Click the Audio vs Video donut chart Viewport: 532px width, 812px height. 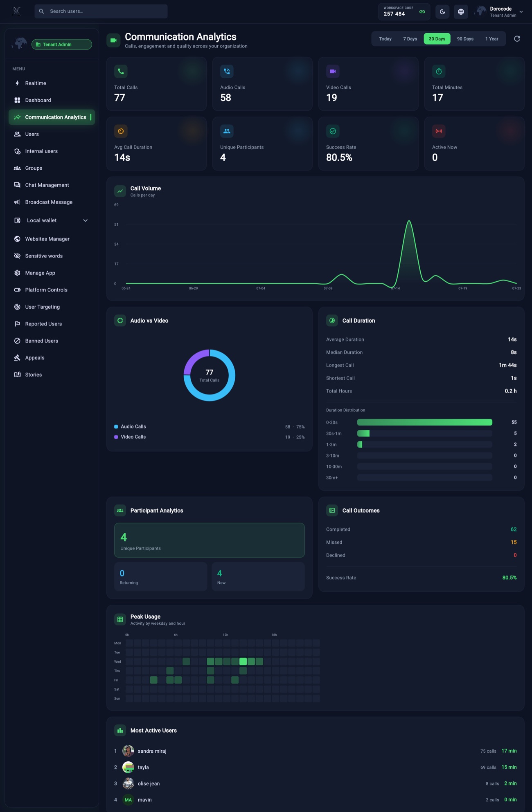tap(210, 375)
